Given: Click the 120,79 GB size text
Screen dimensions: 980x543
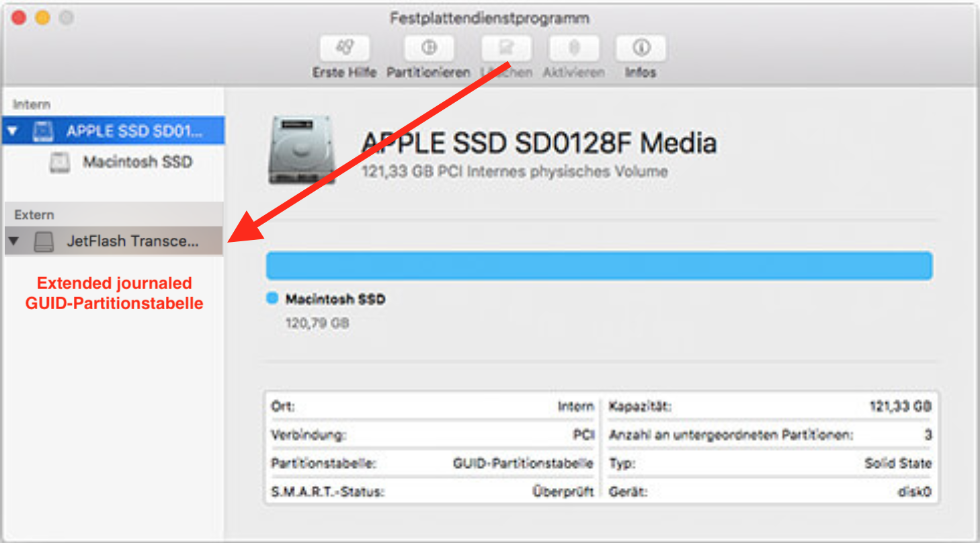Looking at the screenshot, I should pyautogui.click(x=317, y=323).
